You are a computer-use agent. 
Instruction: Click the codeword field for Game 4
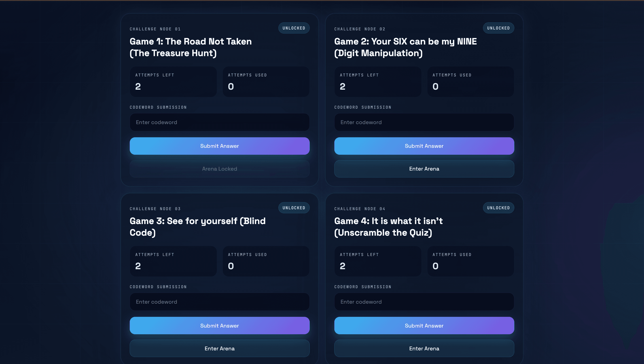(424, 302)
